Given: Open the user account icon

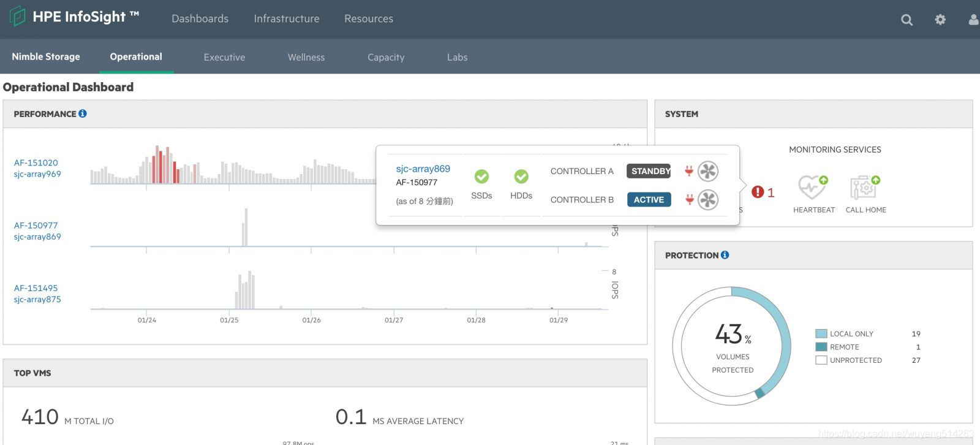Looking at the screenshot, I should tap(973, 20).
